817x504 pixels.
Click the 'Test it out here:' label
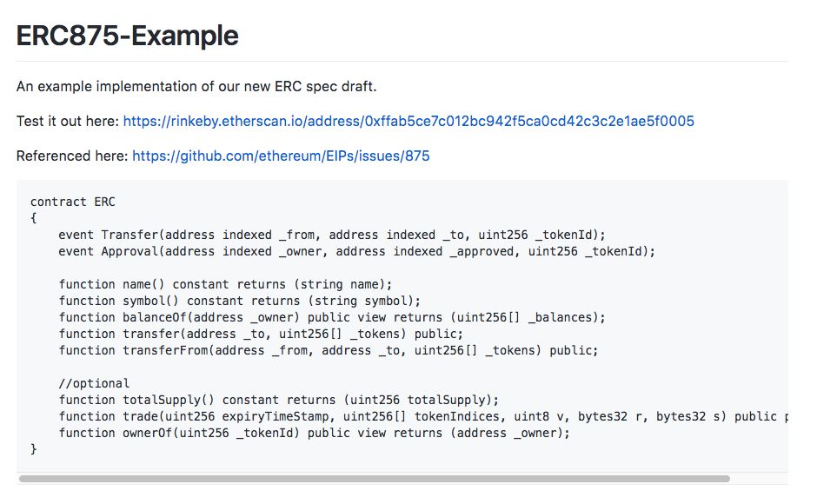coord(69,121)
